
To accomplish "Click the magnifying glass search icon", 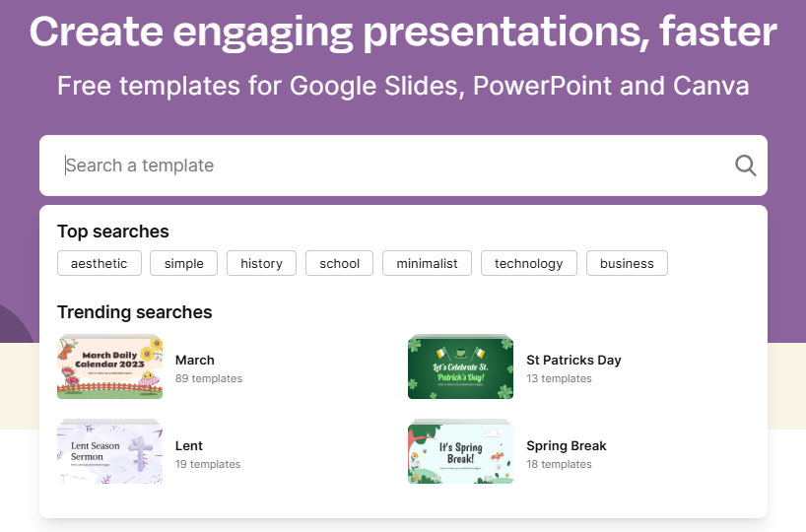I will point(745,166).
